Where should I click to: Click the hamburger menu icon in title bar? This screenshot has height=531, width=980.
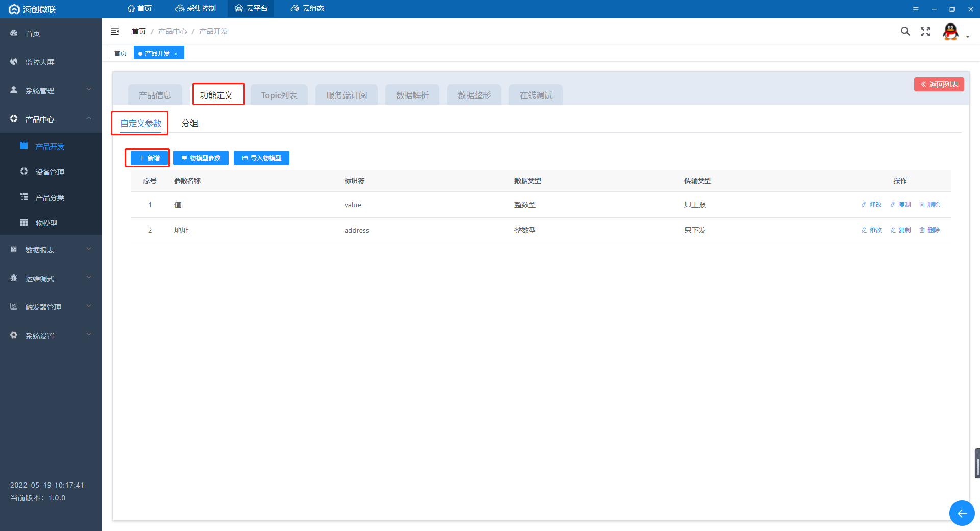(916, 9)
